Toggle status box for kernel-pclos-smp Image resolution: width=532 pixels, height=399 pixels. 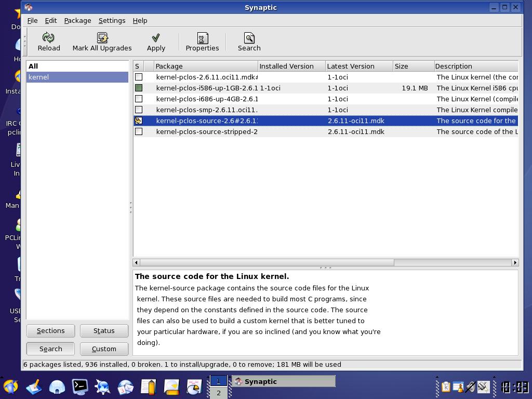click(x=139, y=110)
